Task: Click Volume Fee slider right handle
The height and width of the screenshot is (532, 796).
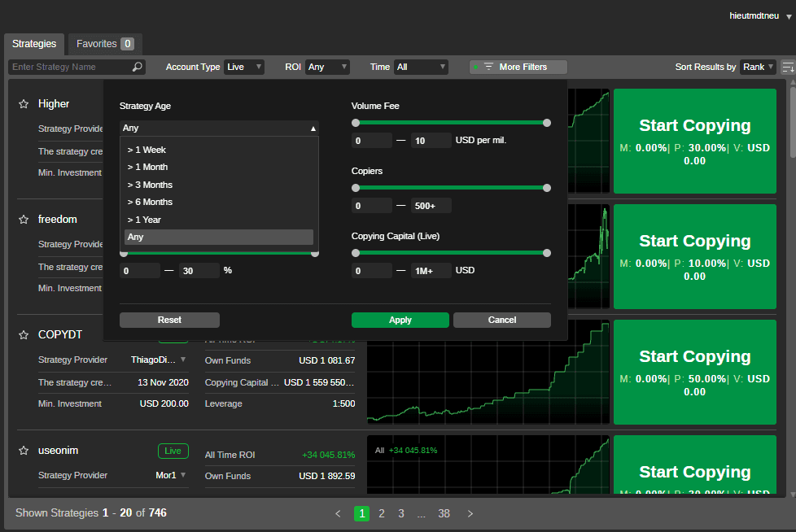Action: 547,123
